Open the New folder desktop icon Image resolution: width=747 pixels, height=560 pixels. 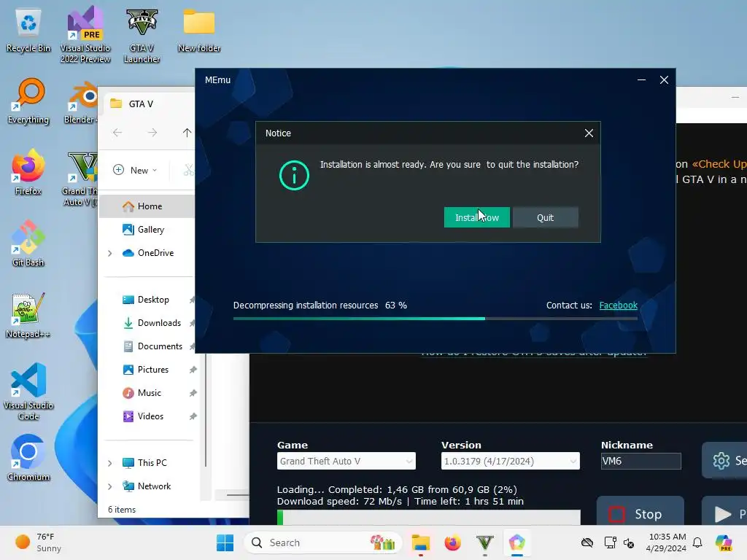point(199,31)
